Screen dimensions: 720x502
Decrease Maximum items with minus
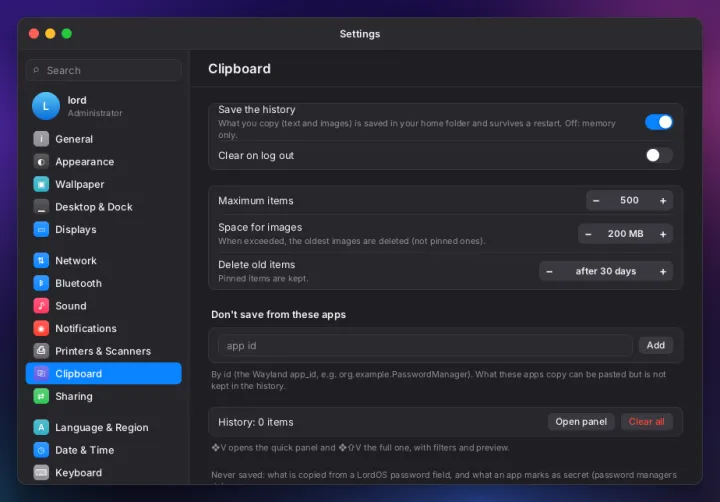(596, 201)
